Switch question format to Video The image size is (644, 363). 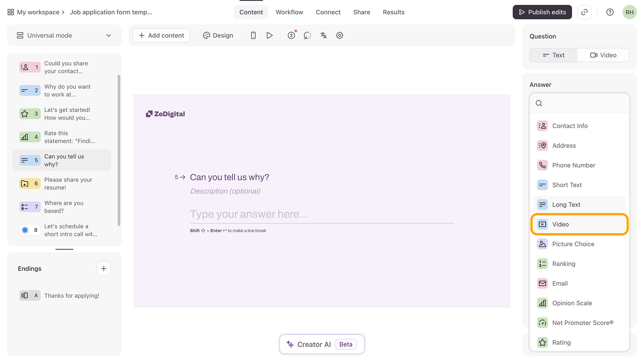pyautogui.click(x=603, y=55)
